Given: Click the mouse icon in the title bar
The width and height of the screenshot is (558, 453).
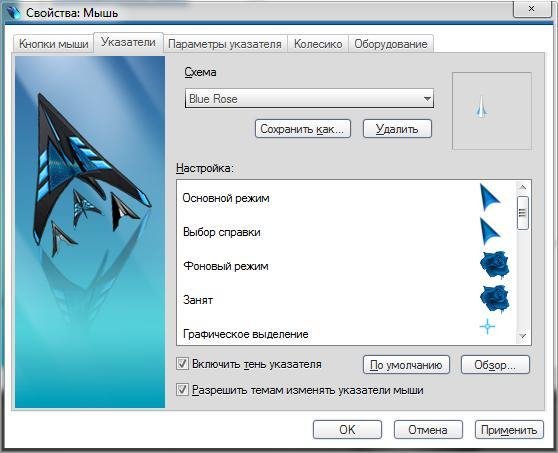Looking at the screenshot, I should click(14, 12).
